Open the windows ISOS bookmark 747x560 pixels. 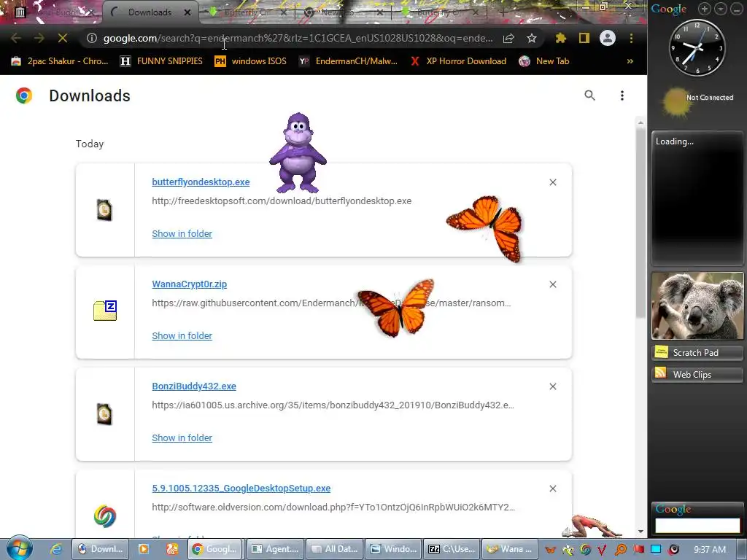tap(251, 61)
